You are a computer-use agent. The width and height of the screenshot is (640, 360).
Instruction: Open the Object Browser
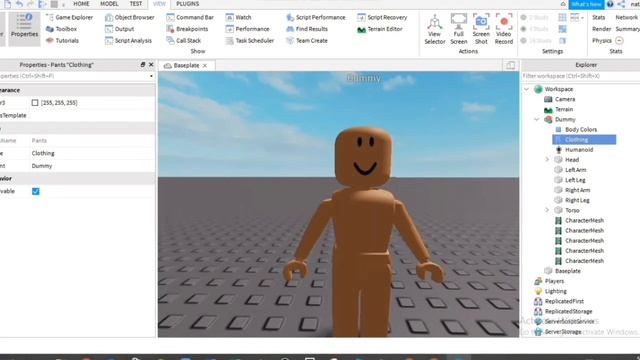130,18
